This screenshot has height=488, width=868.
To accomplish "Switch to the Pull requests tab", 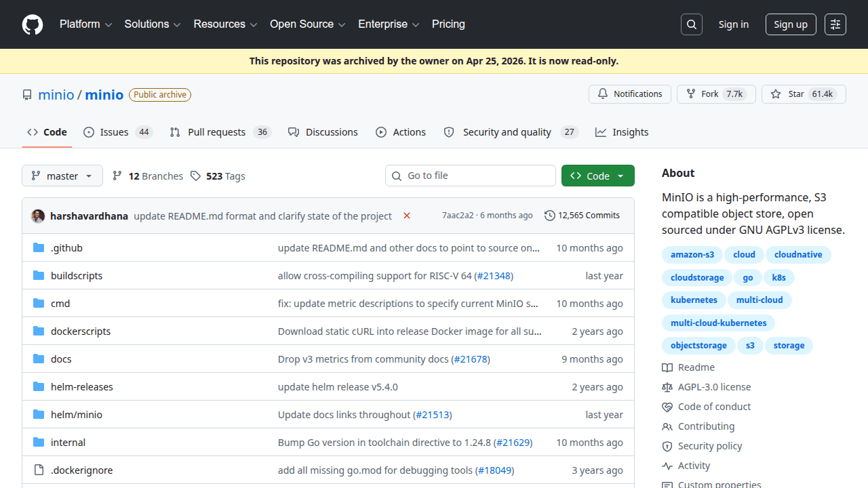I will pyautogui.click(x=220, y=132).
